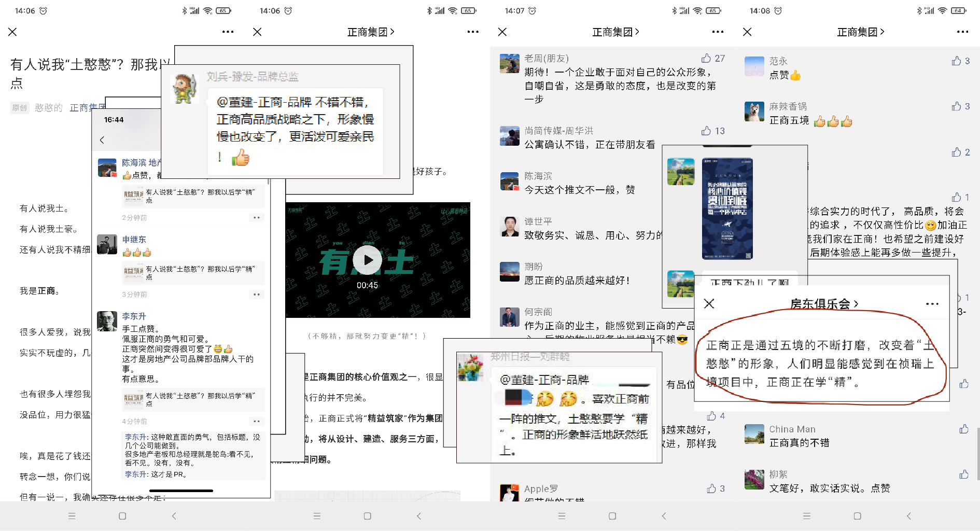Open more options in the second phone screen

[473, 32]
